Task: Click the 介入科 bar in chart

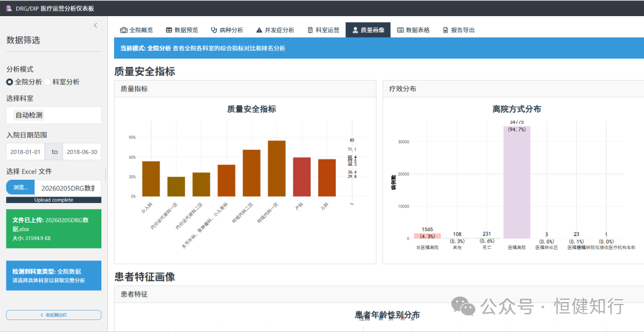Action: point(151,179)
